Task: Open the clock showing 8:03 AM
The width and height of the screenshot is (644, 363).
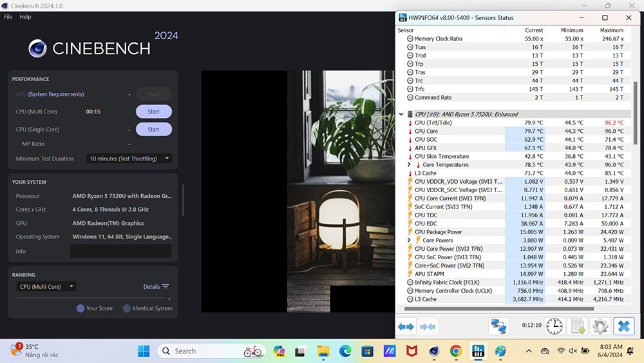Action: click(x=610, y=351)
